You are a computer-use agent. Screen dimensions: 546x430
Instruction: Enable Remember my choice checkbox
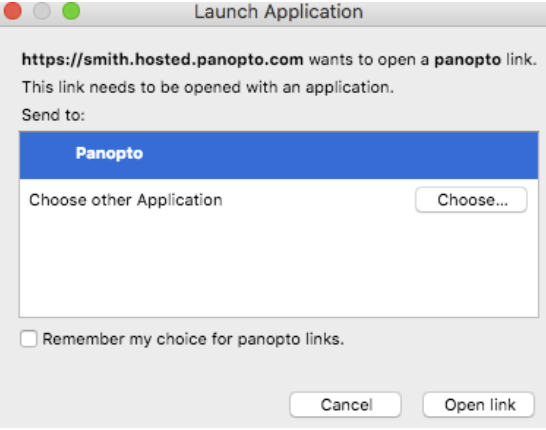pyautogui.click(x=29, y=339)
